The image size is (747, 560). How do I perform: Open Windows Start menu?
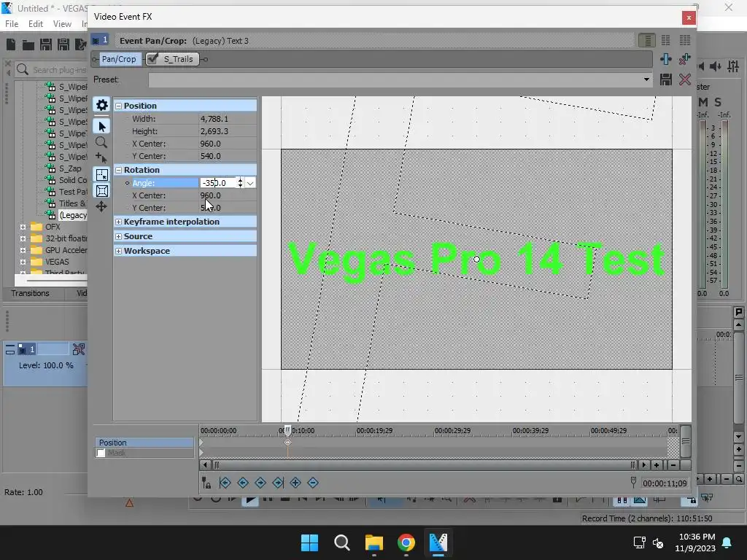(x=309, y=542)
